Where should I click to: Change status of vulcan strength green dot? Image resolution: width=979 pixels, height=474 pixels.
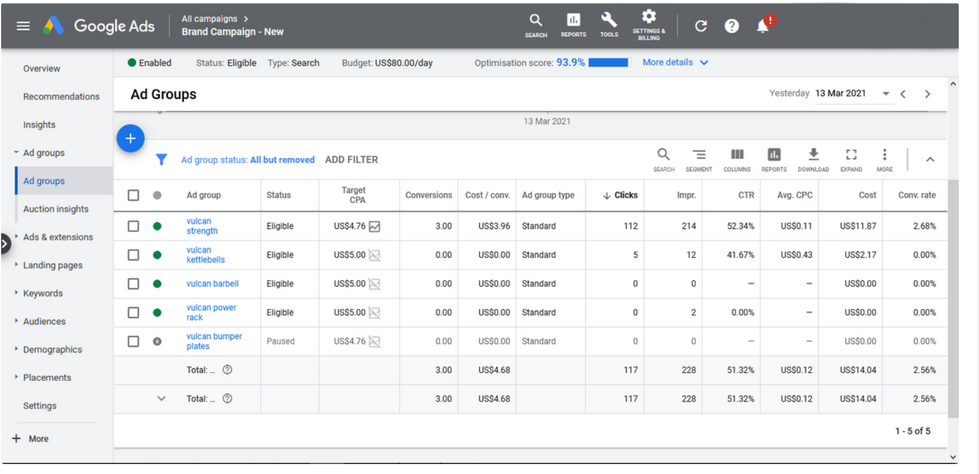[x=157, y=226]
